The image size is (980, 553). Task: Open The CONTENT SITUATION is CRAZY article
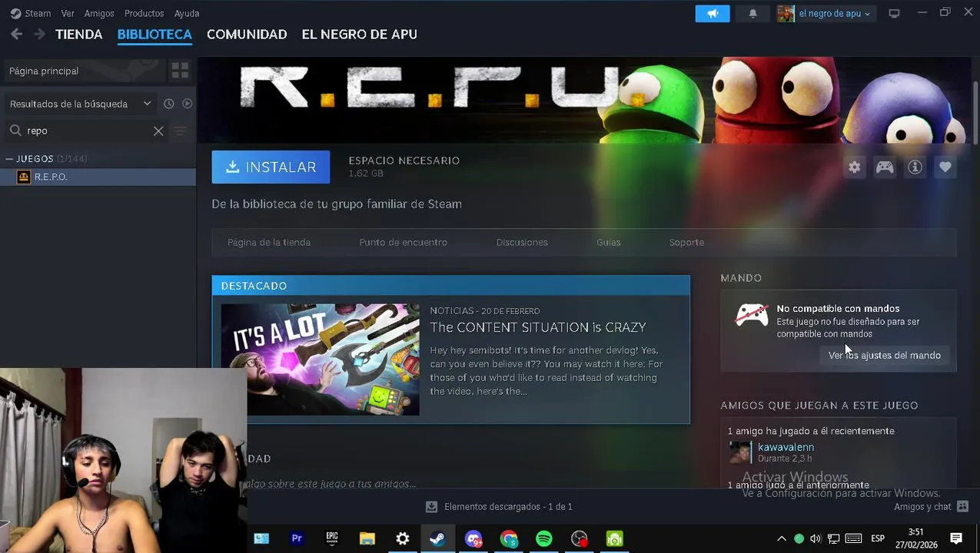(x=537, y=328)
